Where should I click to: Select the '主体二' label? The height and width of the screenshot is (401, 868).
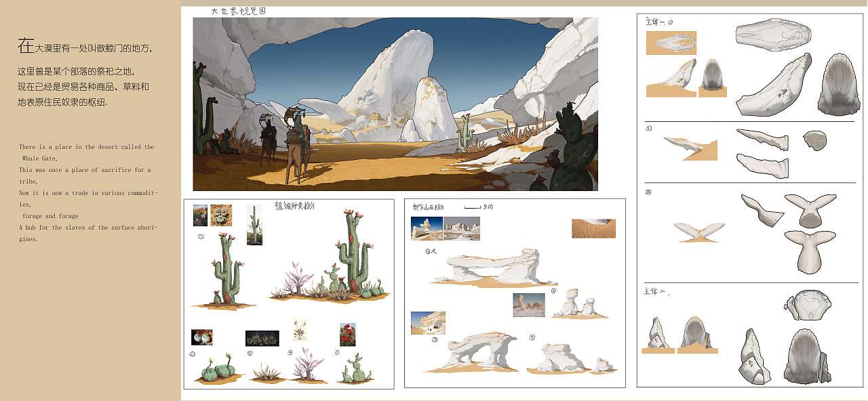pos(655,292)
